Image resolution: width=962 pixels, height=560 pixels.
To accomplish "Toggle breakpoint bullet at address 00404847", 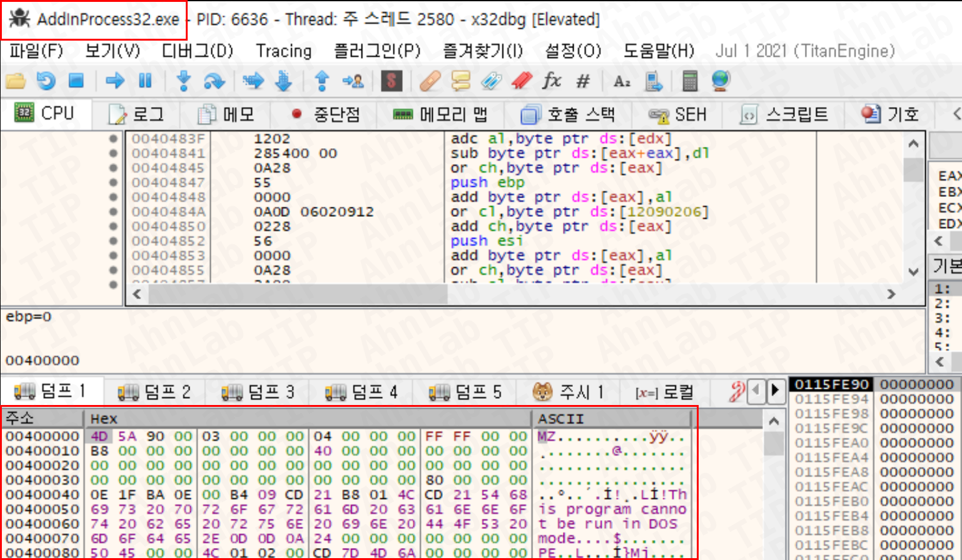I will 113,182.
